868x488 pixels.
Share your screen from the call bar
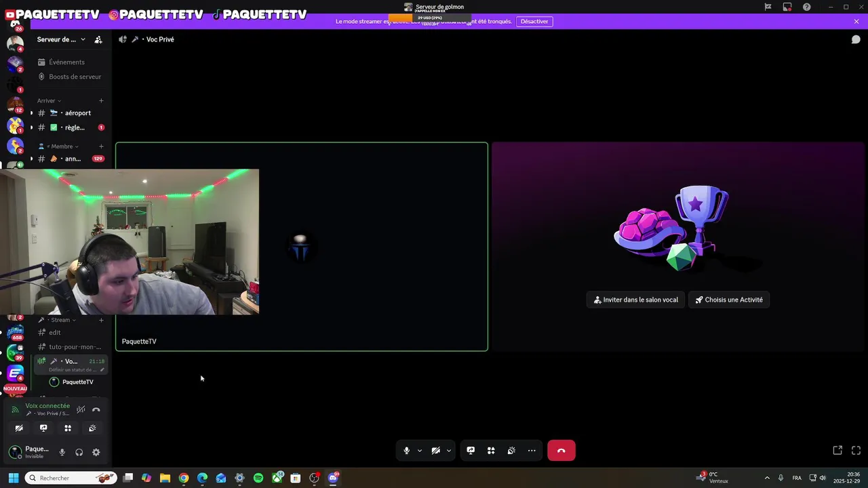click(x=471, y=451)
